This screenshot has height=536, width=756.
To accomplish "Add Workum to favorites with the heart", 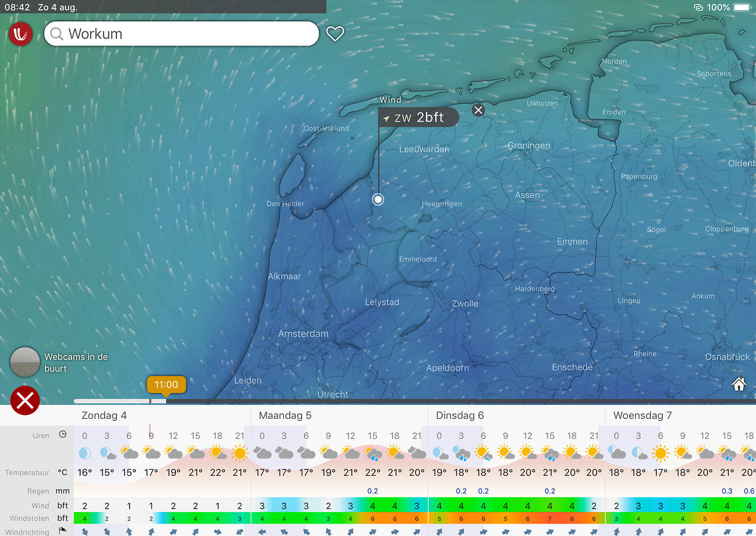I will point(335,34).
